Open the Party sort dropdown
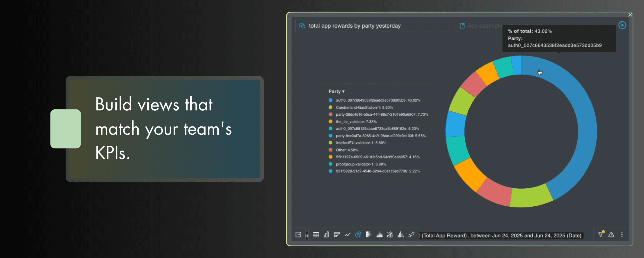The width and height of the screenshot is (644, 258). point(336,91)
